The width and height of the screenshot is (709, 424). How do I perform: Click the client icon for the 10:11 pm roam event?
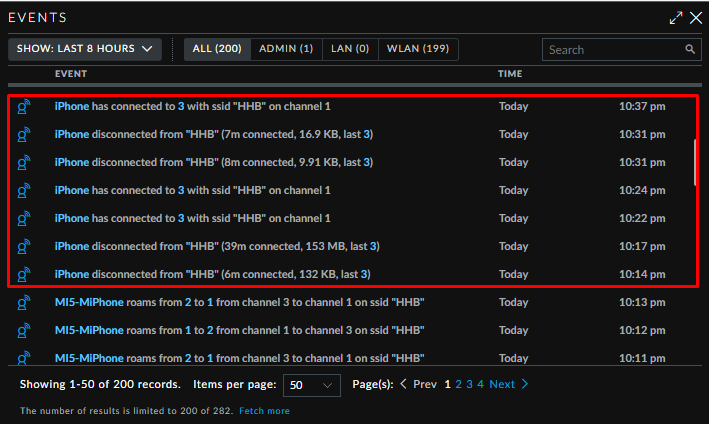(x=24, y=358)
